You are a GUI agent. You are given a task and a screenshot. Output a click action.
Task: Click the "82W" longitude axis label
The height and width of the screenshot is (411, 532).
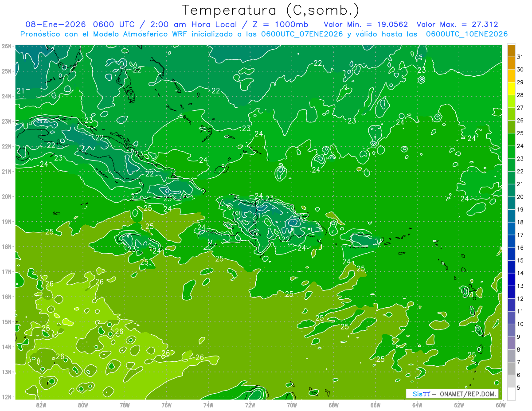[x=41, y=405]
